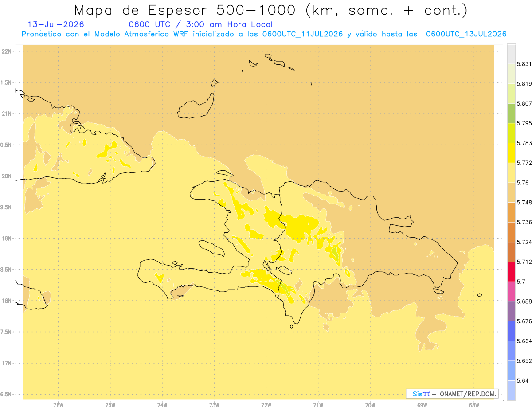Click the 18N latitude label
Image resolution: width=532 pixels, height=411 pixels.
[7, 301]
